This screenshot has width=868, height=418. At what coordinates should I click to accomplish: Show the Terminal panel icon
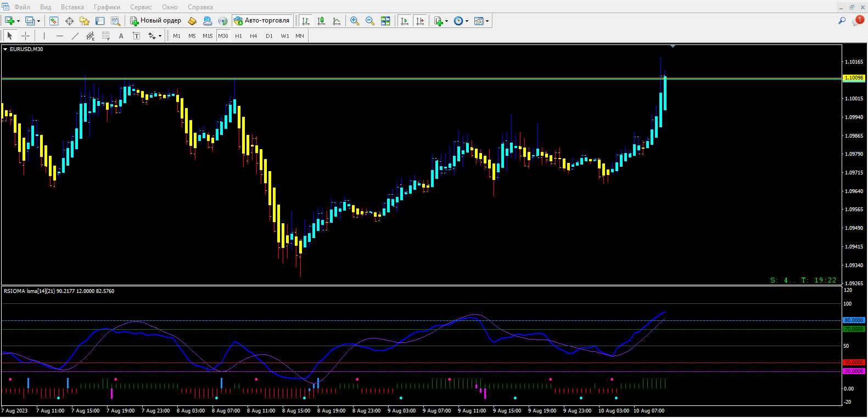pos(100,21)
